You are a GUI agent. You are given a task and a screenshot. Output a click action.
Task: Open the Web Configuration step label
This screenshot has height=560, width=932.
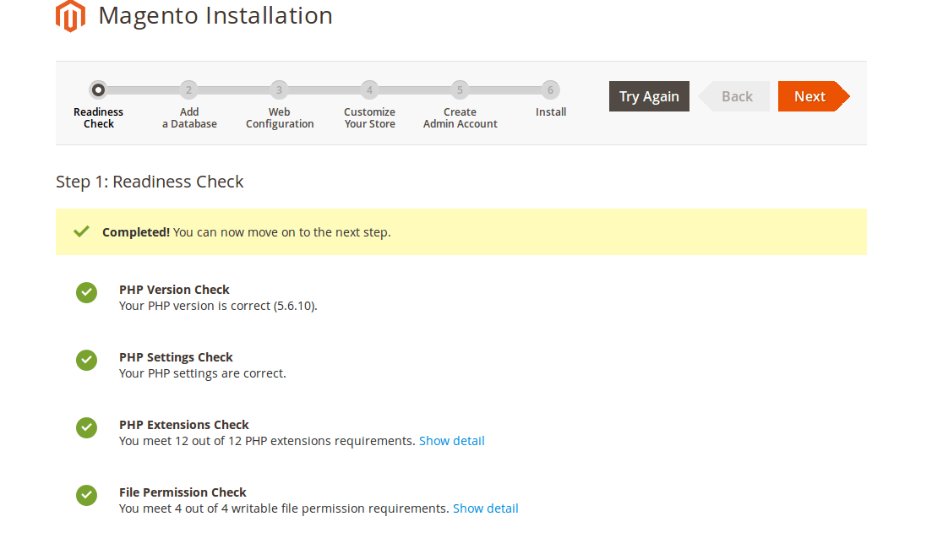coord(280,117)
